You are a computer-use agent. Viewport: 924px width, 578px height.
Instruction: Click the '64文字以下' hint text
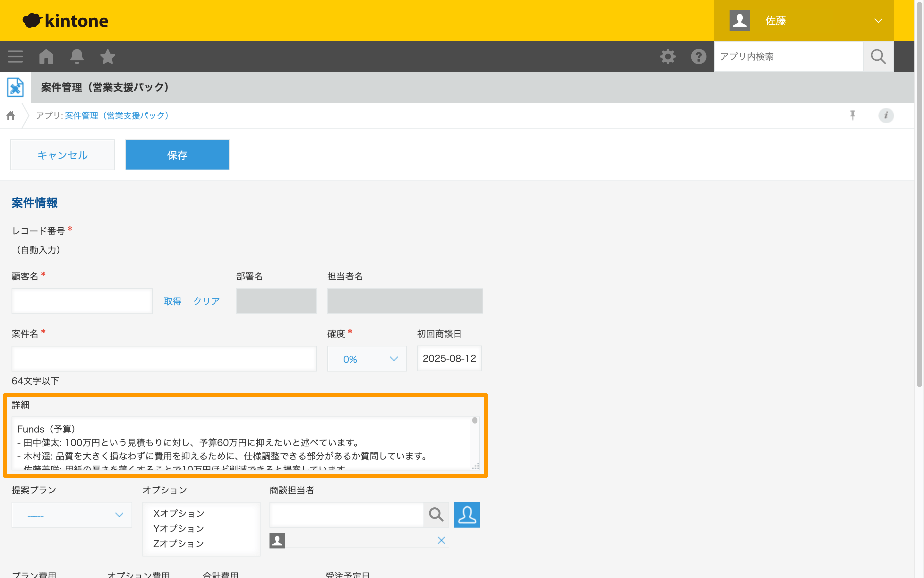point(36,381)
